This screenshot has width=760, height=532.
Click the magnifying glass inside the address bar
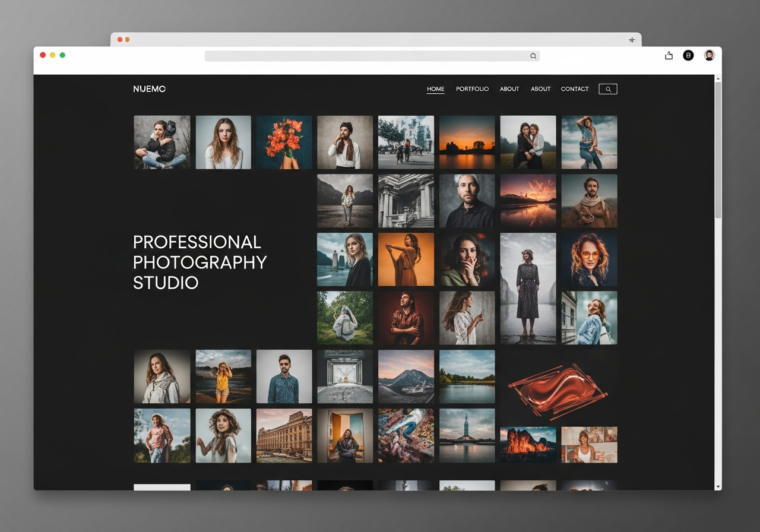tap(533, 55)
